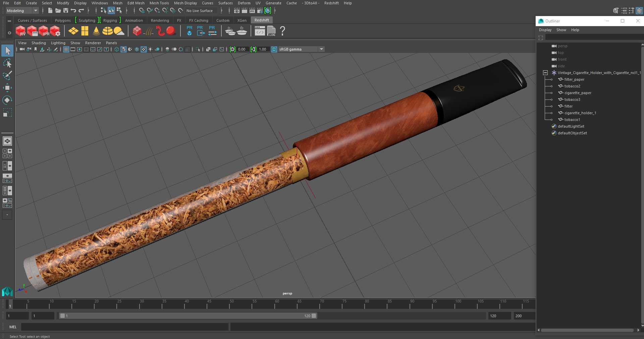Screen dimensions: 644x339
Task: Toggle film gate in panel toolbar
Action: [73, 49]
